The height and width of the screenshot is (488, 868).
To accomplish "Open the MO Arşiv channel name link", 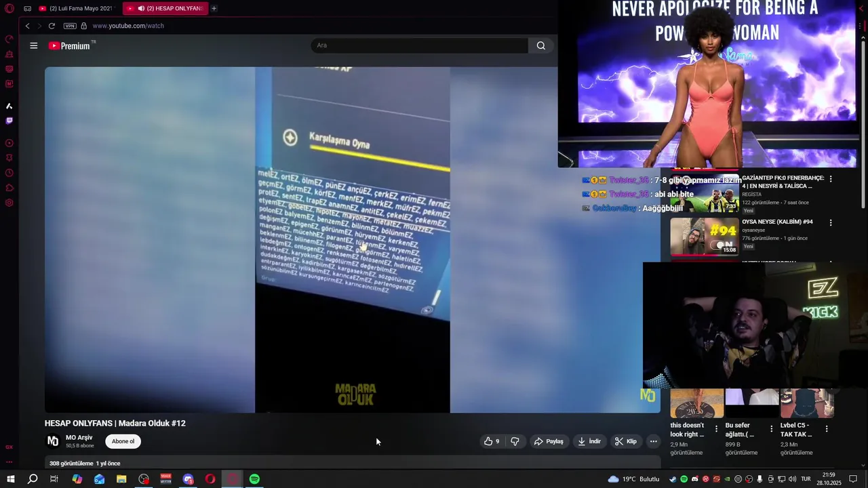I will coord(79,438).
